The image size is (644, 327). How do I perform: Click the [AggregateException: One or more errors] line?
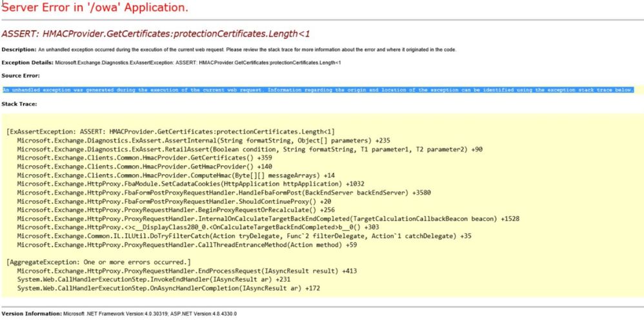[x=99, y=262]
